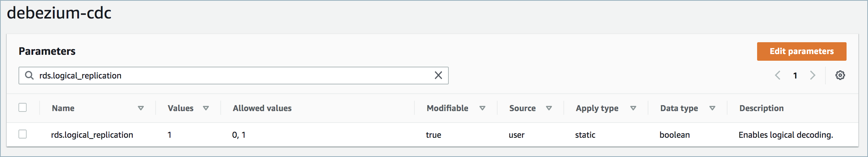The width and height of the screenshot is (868, 157).
Task: Go to the previous page of parameters
Action: coord(778,76)
